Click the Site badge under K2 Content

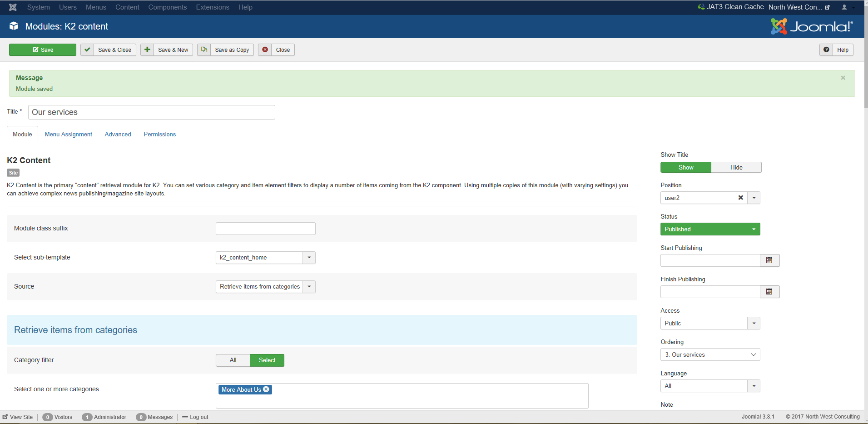pyautogui.click(x=13, y=173)
